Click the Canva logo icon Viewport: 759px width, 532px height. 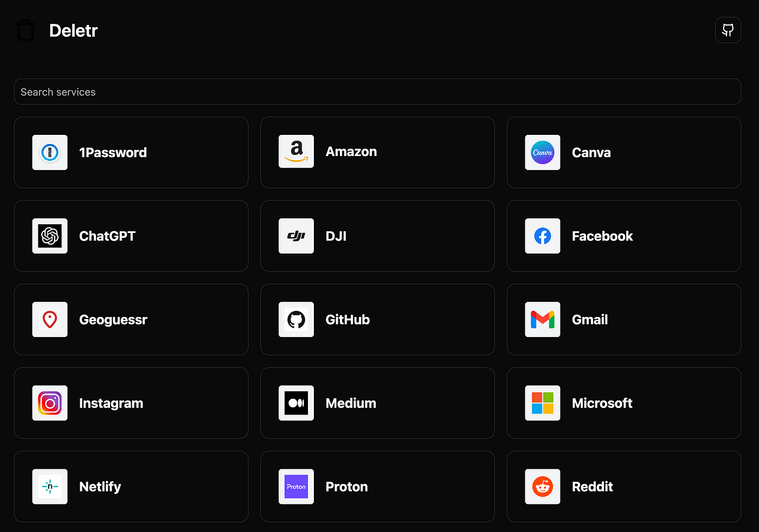tap(543, 152)
